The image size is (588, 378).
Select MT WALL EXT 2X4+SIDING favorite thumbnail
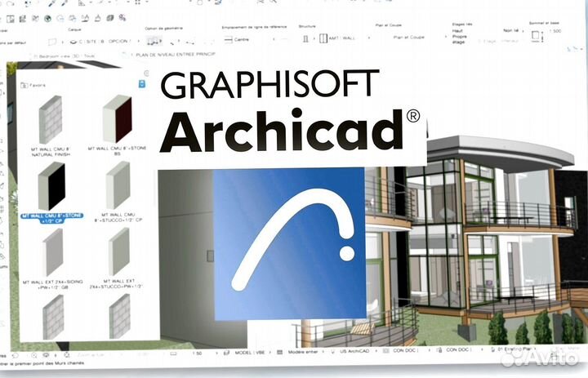click(52, 252)
